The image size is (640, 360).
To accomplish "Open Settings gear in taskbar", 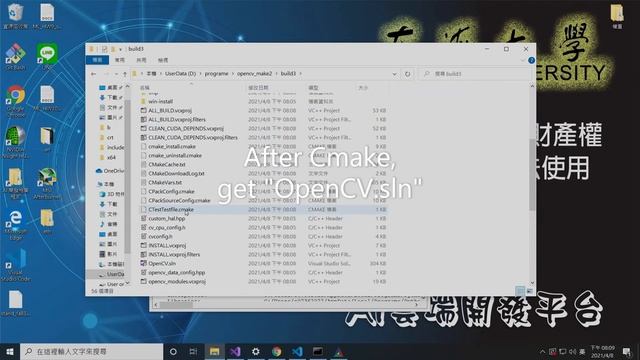I will pyautogui.click(x=256, y=351).
